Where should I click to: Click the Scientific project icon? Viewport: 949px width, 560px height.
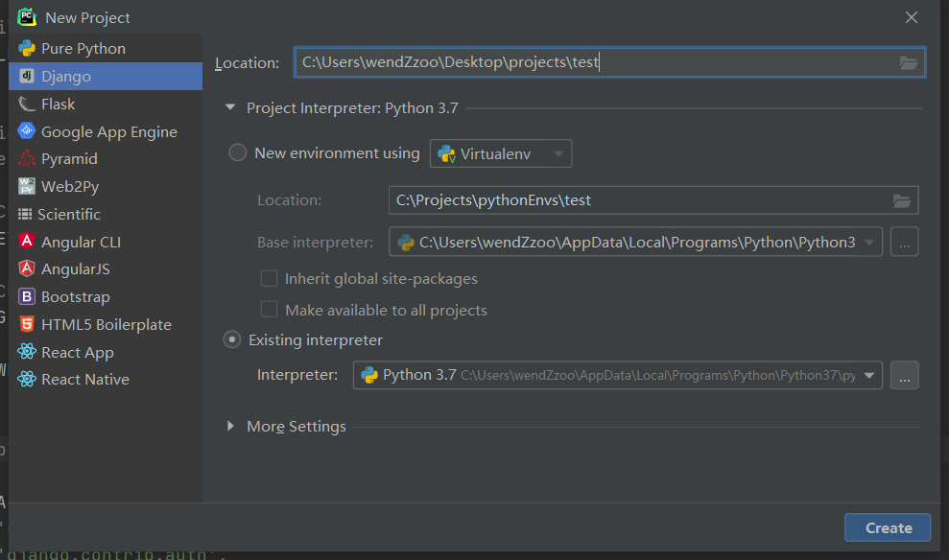pos(25,214)
